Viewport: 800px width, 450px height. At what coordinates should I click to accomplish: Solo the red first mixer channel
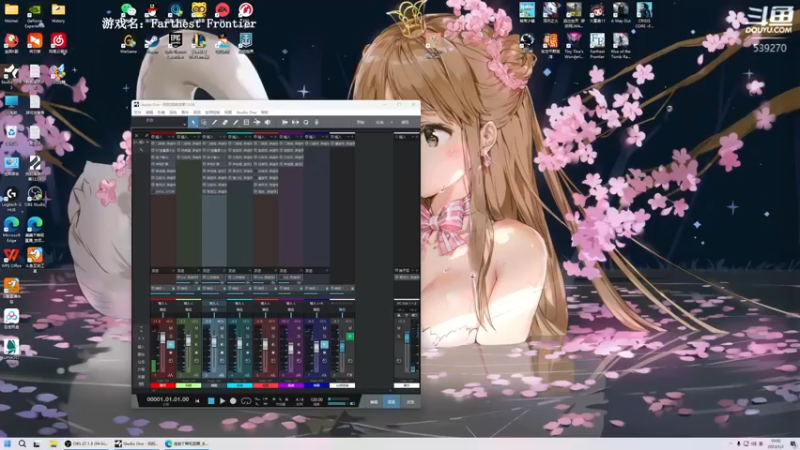pyautogui.click(x=170, y=337)
